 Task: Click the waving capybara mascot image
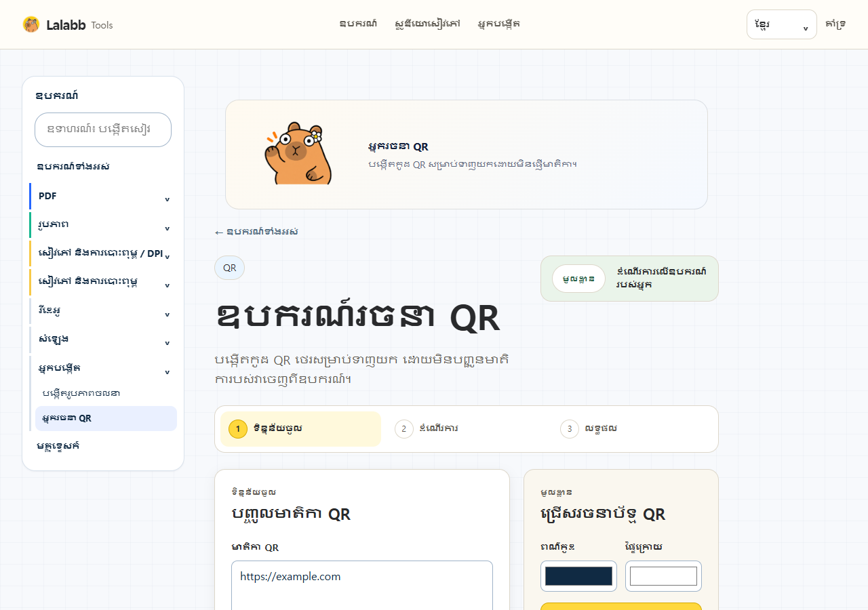(298, 153)
